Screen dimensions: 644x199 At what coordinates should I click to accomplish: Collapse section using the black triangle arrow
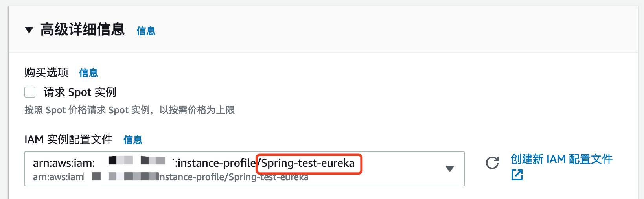[x=29, y=30]
